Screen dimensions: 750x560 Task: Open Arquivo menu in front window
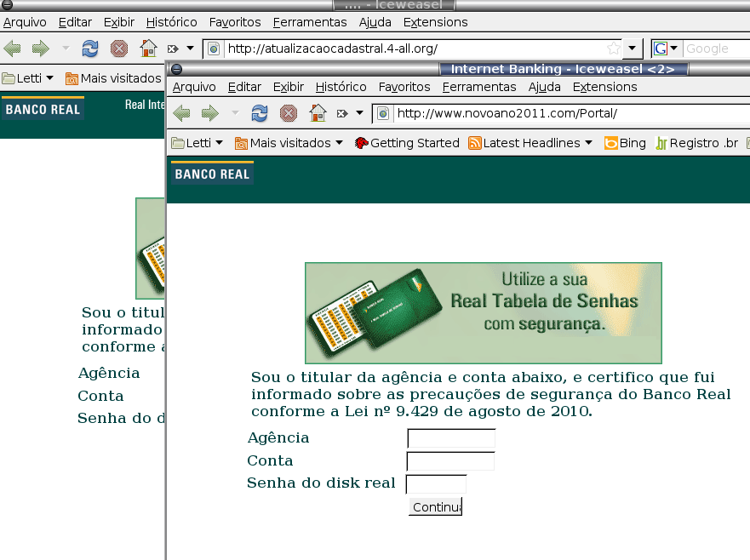tap(194, 87)
